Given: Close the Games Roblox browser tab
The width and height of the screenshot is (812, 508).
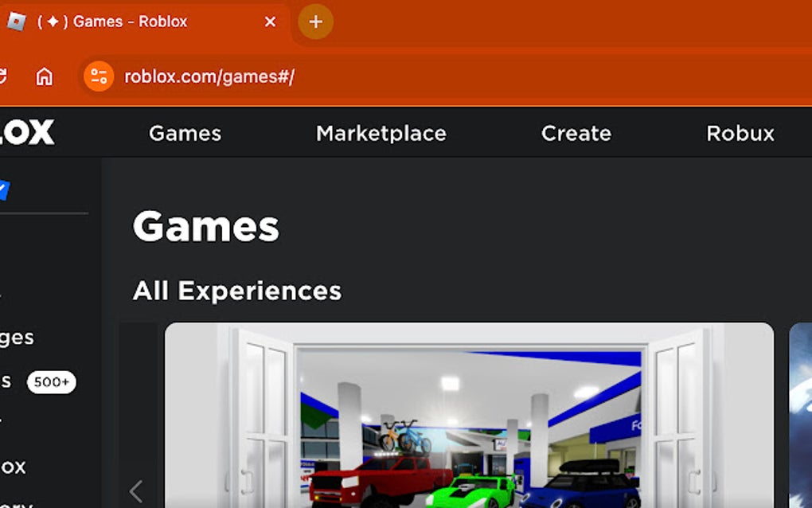Looking at the screenshot, I should [269, 21].
